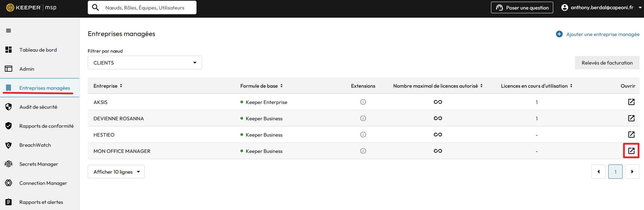This screenshot has height=210, width=644.
Task: Click the Rapports et alertes clipboard icon
Action: tap(9, 202)
